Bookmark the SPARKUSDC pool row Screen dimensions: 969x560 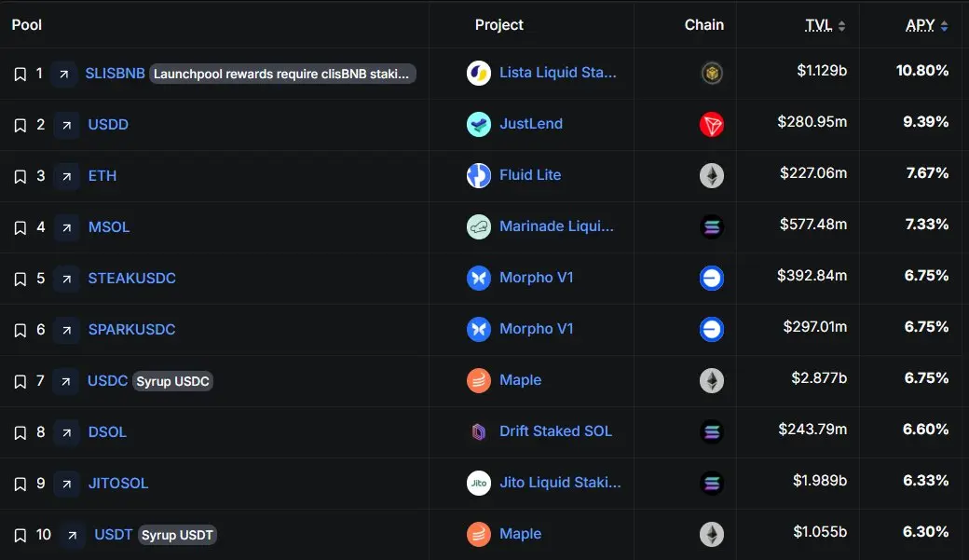(20, 331)
